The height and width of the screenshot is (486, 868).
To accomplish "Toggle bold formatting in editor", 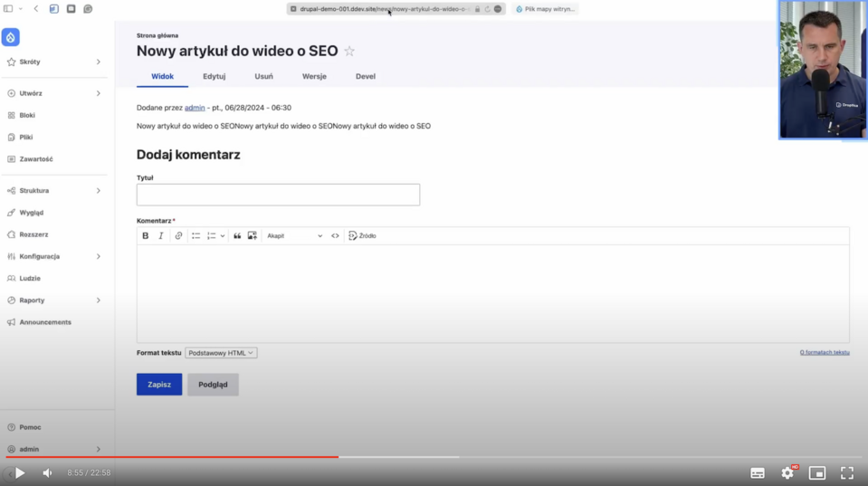I will click(146, 236).
